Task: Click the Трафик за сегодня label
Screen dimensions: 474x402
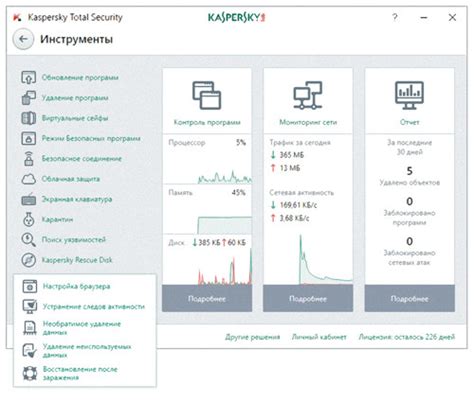Action: (x=300, y=143)
